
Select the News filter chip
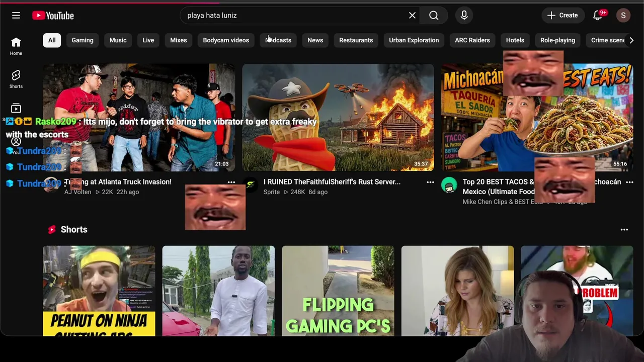(315, 40)
